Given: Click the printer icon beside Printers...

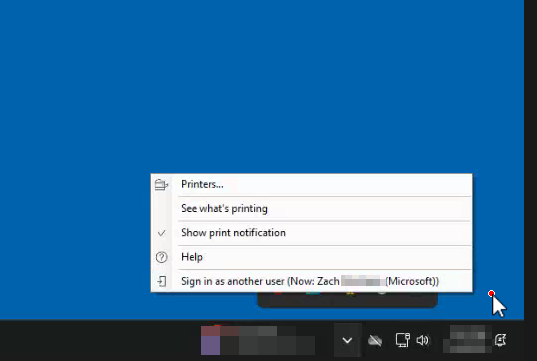Looking at the screenshot, I should coord(161,185).
